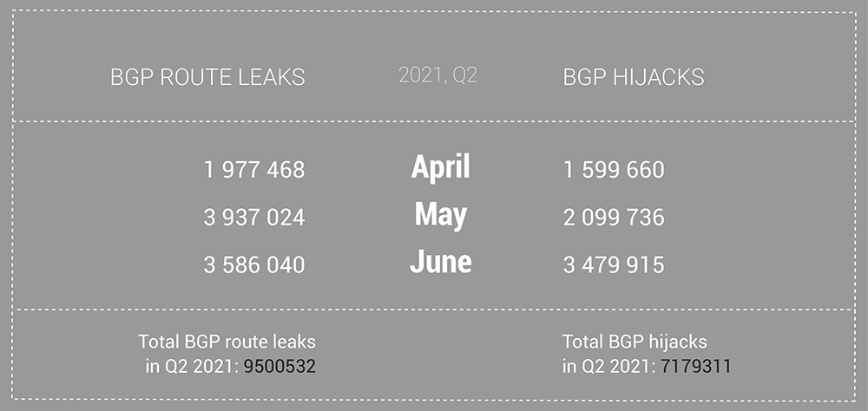Screen dimensions: 868x411
Task: Click the May month label
Action: click(441, 215)
